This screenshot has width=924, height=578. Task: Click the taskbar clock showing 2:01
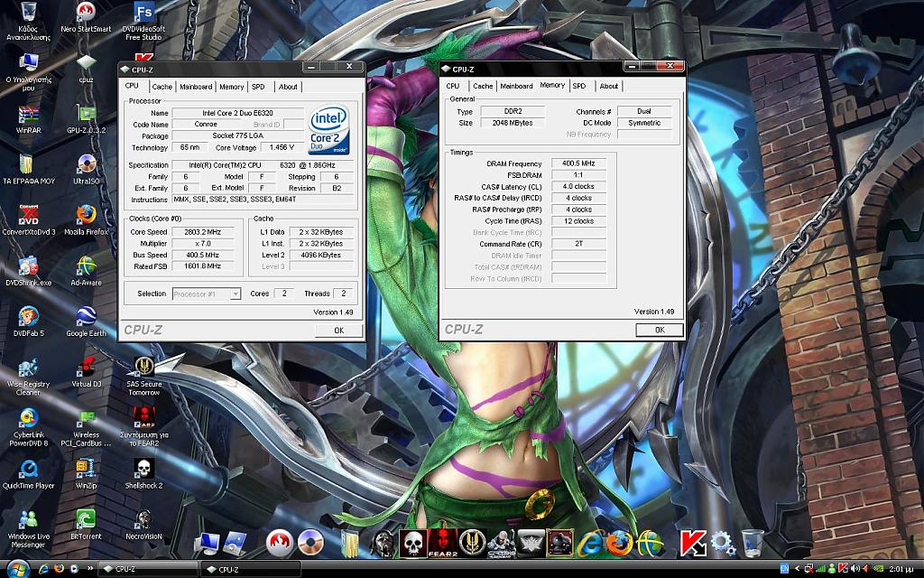click(901, 569)
